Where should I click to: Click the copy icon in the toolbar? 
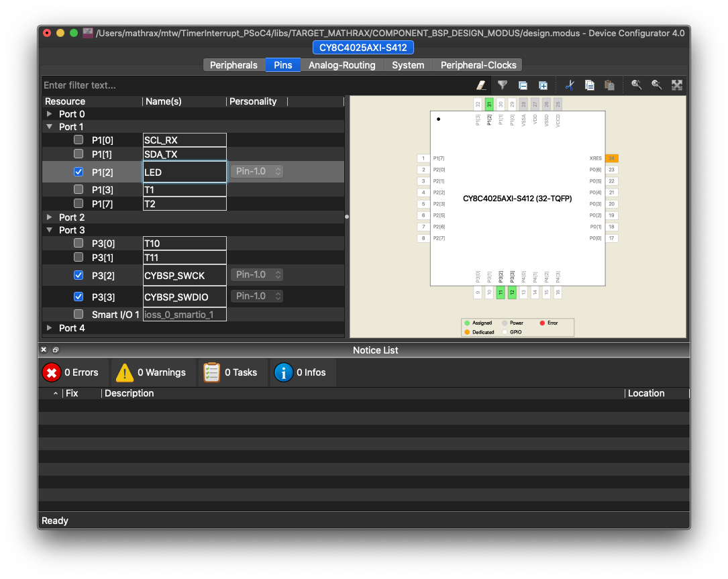[590, 86]
